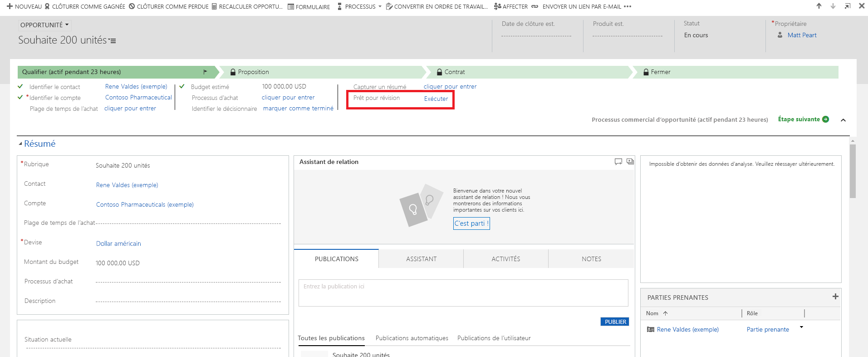Click the AFFECTER command
Viewport: 868px width, 357px height.
click(x=511, y=6)
